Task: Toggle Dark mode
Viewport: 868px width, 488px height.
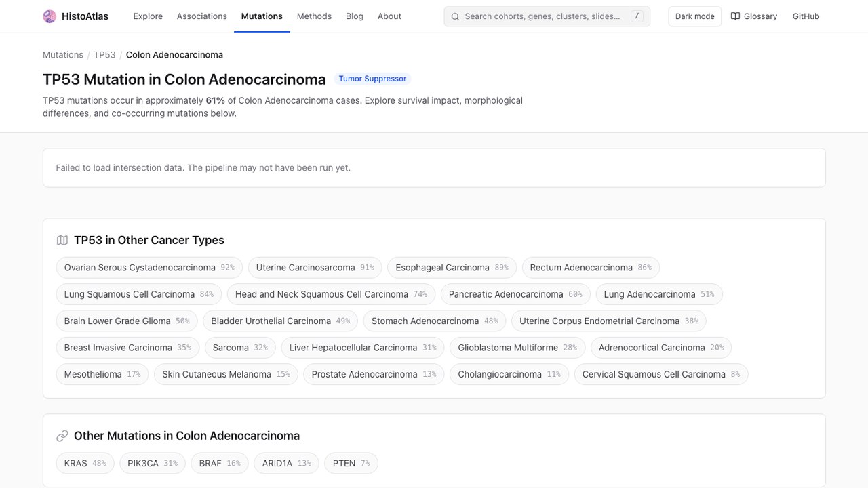Action: click(x=694, y=16)
